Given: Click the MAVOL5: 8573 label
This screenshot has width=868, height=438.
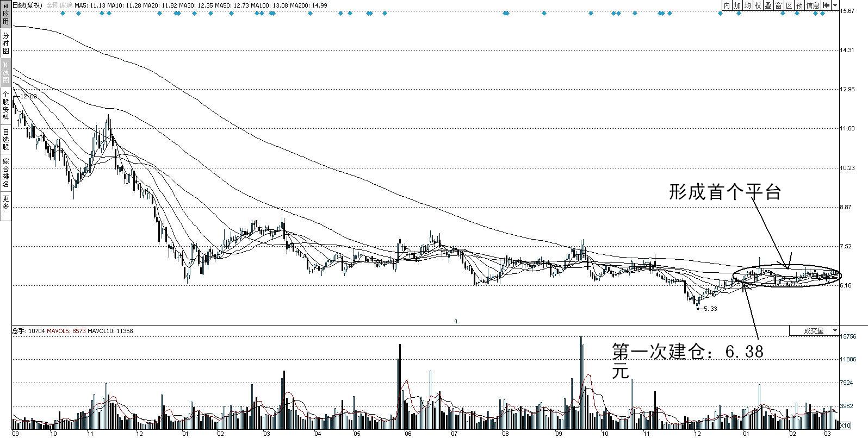Looking at the screenshot, I should point(66,330).
